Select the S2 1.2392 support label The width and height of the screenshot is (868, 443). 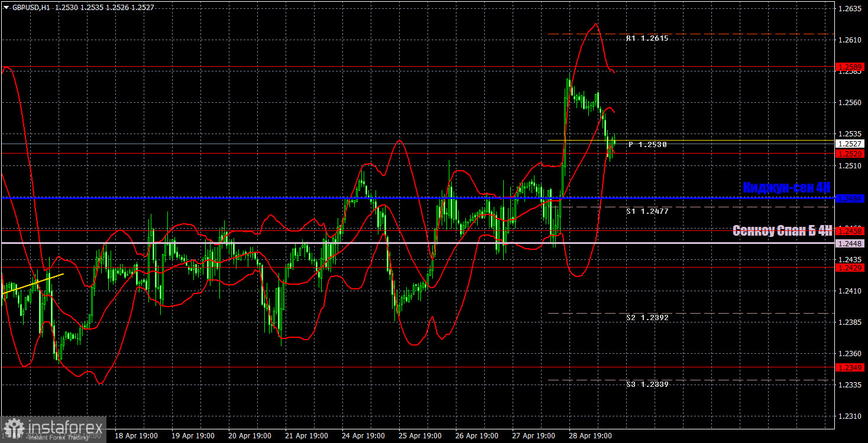[647, 317]
